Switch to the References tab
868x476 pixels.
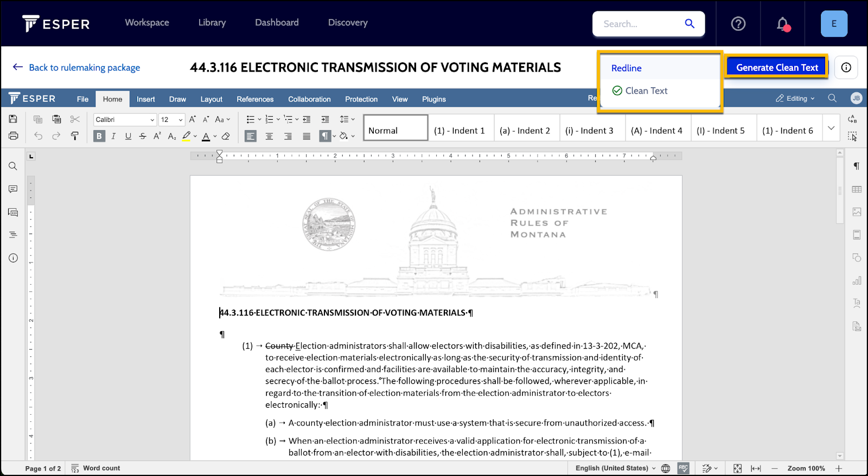click(255, 99)
